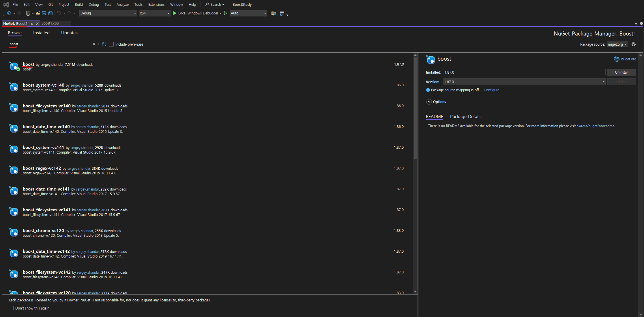Open the toolbar overflow options arrow
644x317 pixels.
tap(287, 14)
